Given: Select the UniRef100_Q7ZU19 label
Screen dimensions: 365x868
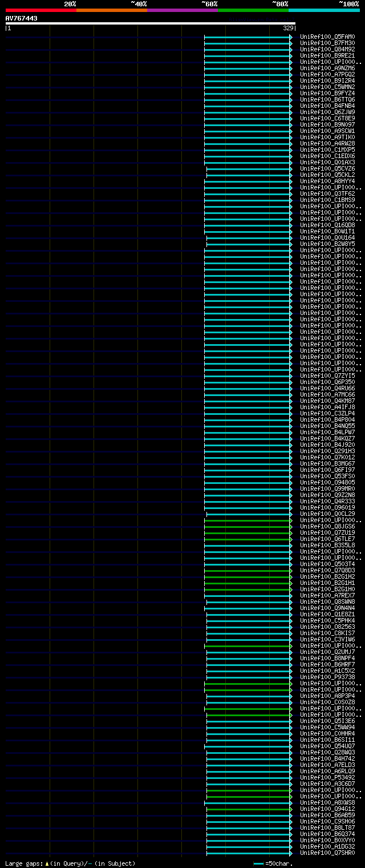Looking at the screenshot, I should [x=327, y=533].
